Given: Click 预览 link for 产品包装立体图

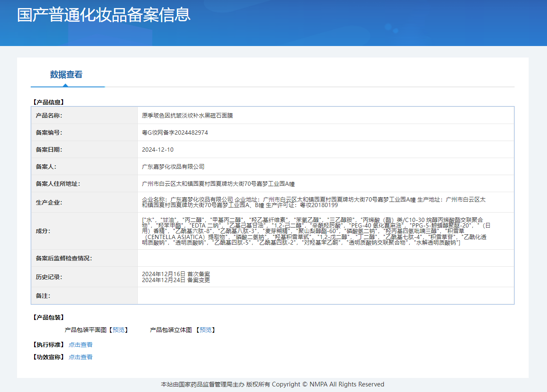Looking at the screenshot, I should pyautogui.click(x=205, y=330).
